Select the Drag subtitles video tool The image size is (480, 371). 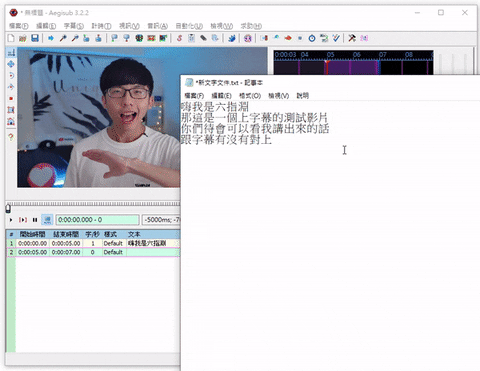pyautogui.click(x=11, y=64)
